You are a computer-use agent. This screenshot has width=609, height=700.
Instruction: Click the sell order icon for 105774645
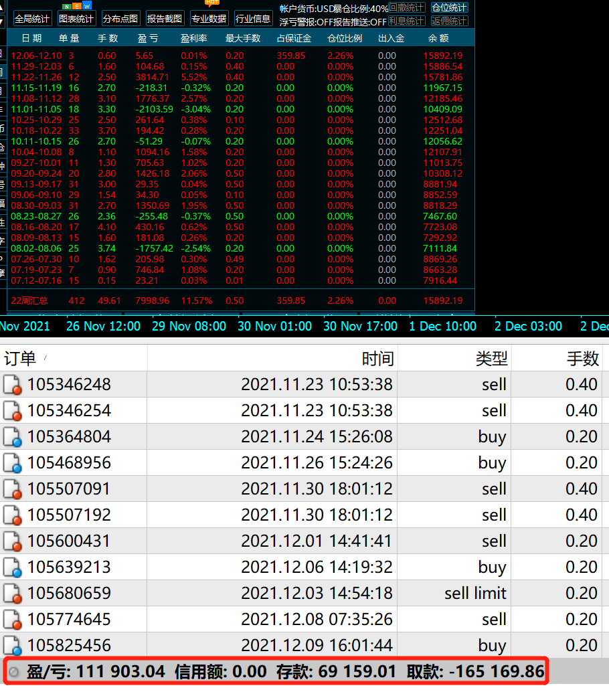[11, 620]
